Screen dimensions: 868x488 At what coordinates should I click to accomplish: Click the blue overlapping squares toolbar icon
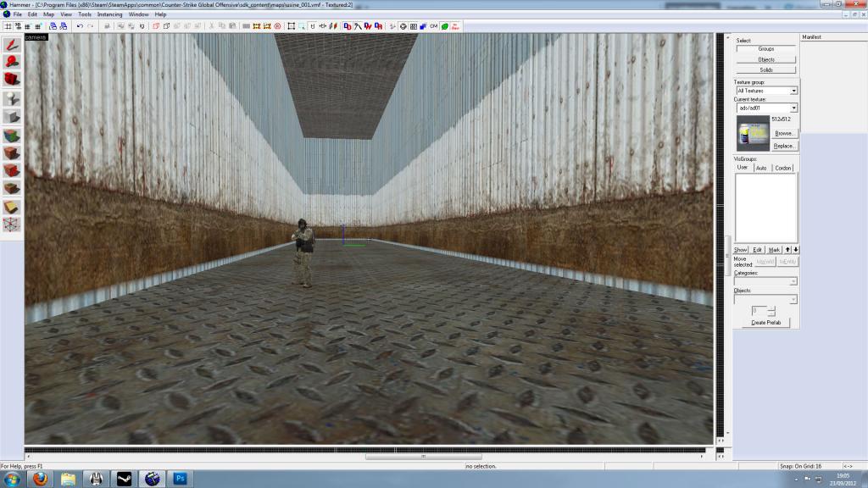[x=424, y=26]
